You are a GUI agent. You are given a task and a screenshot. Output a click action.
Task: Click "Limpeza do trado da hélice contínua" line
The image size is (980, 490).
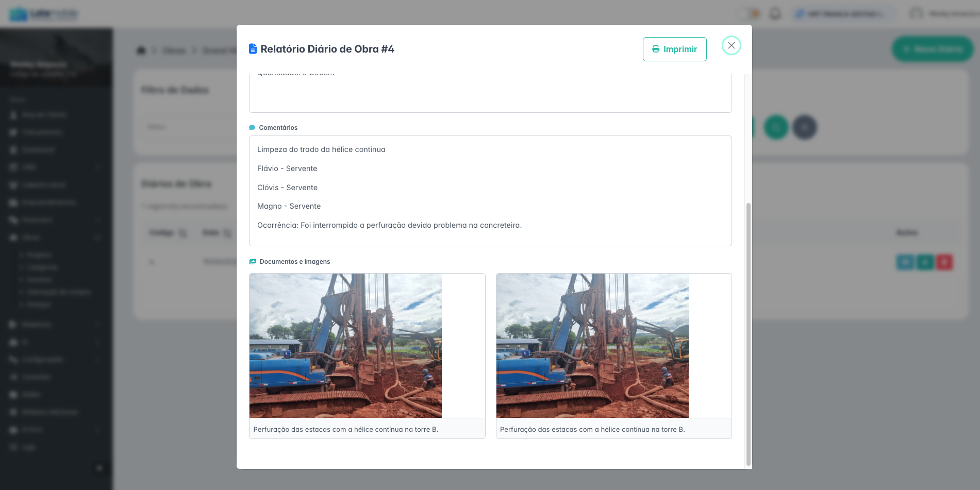[321, 149]
